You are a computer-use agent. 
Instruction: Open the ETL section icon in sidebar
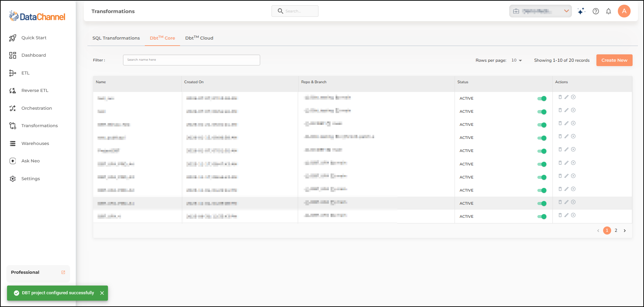(x=13, y=73)
